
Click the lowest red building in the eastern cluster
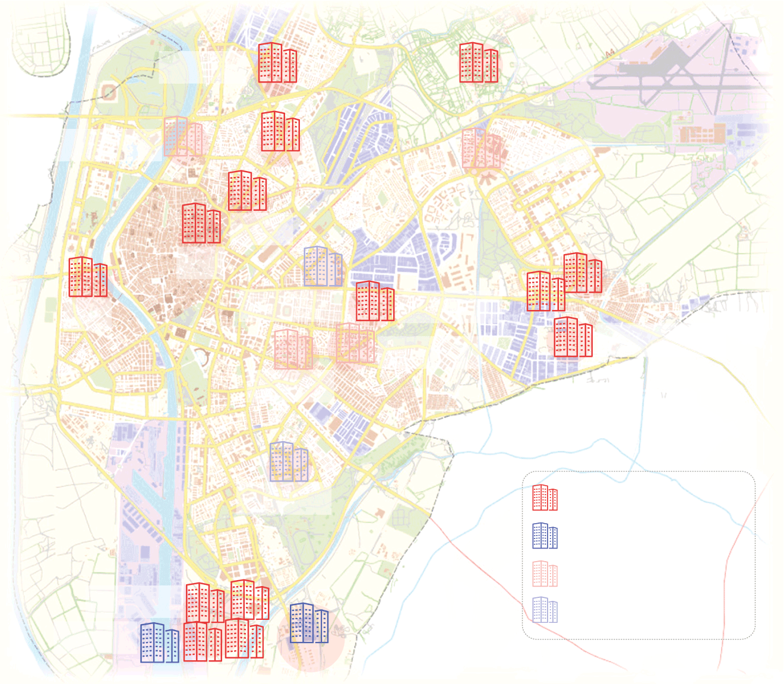coord(573,337)
